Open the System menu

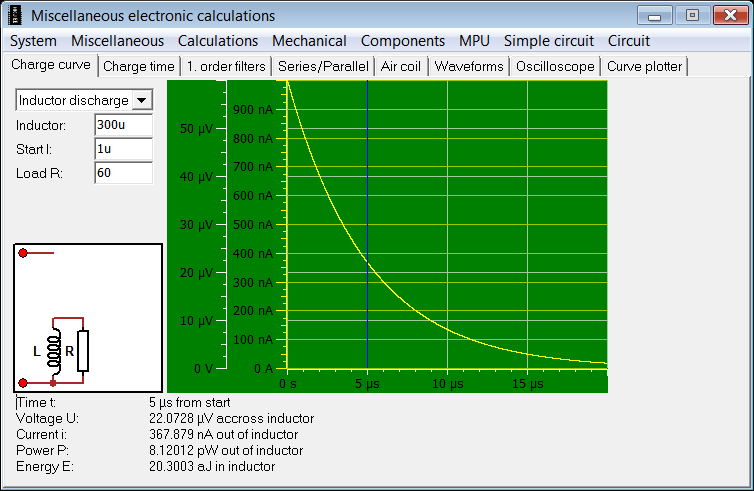(33, 41)
